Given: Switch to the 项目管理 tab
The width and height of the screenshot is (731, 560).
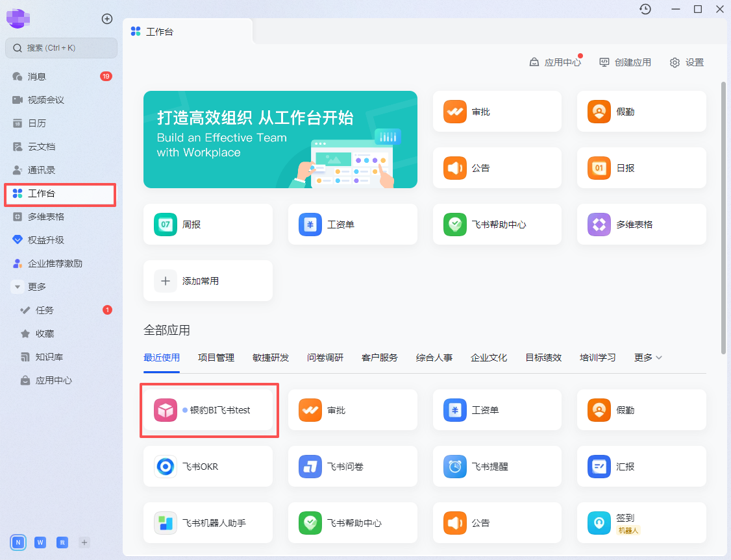Looking at the screenshot, I should pyautogui.click(x=216, y=358).
